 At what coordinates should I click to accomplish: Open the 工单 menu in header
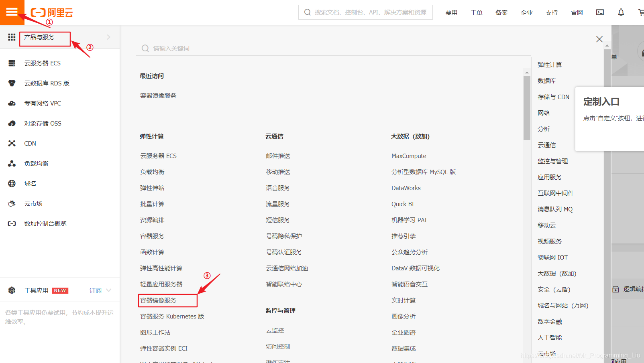click(x=477, y=13)
